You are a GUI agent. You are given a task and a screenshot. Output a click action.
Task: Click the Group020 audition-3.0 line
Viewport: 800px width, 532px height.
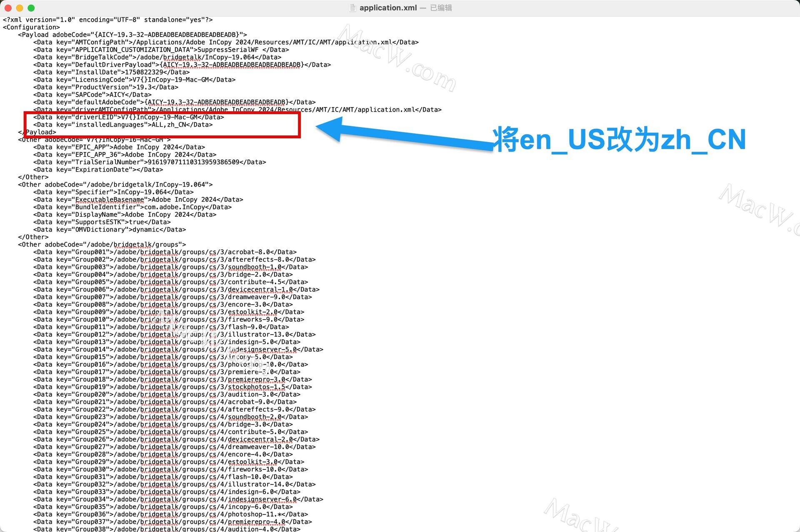(x=167, y=395)
